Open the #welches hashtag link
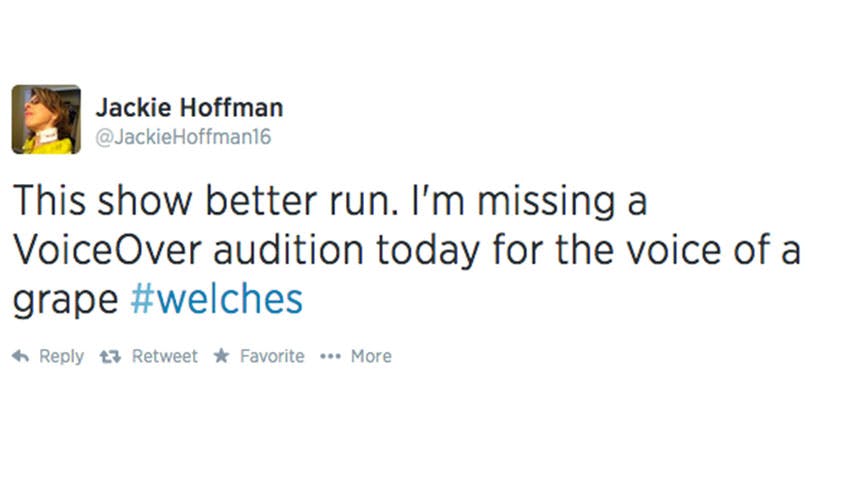The width and height of the screenshot is (860, 484). (x=217, y=299)
